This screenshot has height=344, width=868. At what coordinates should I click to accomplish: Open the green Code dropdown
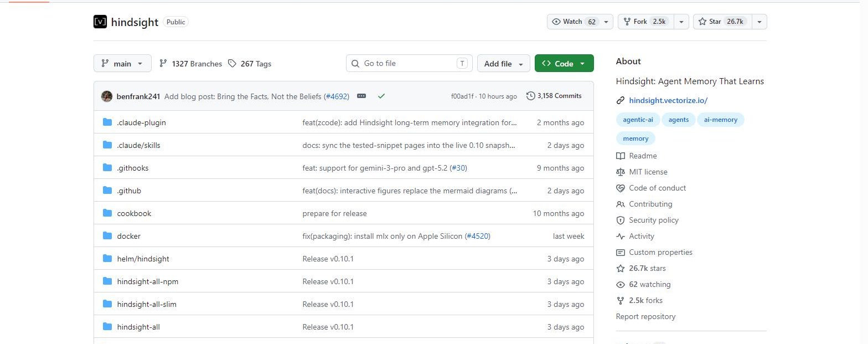tap(564, 63)
